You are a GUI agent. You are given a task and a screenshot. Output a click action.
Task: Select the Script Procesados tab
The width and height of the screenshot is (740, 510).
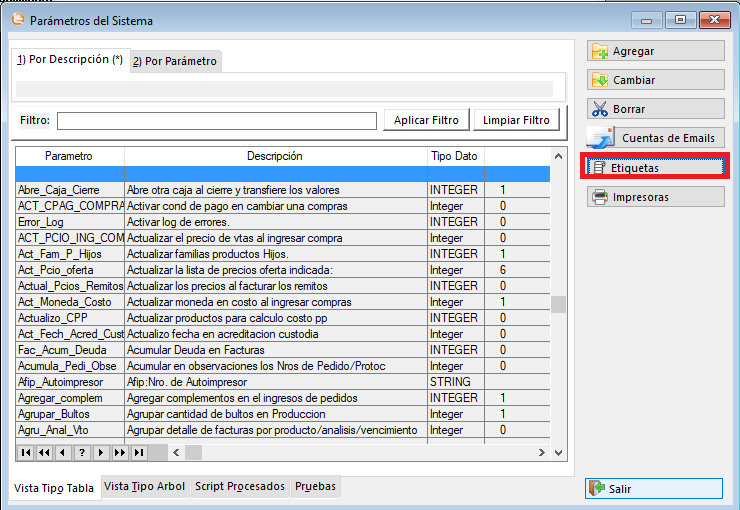point(239,486)
